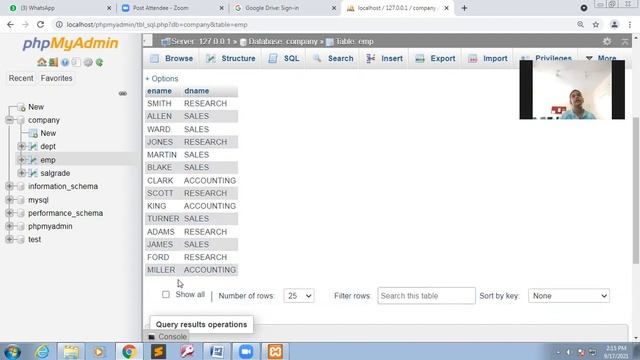The image size is (640, 360).
Task: Open browser zoom magnifier icon in address bar
Action: click(580, 24)
